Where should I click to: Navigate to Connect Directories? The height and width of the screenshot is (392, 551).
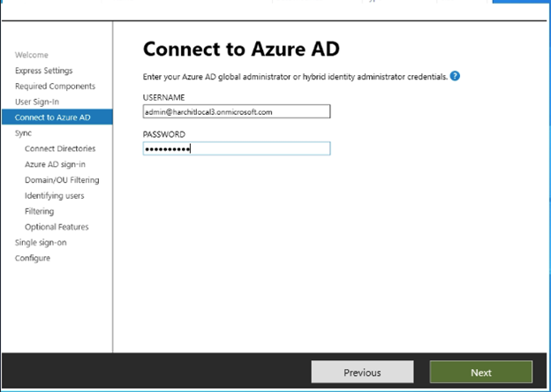pos(60,148)
